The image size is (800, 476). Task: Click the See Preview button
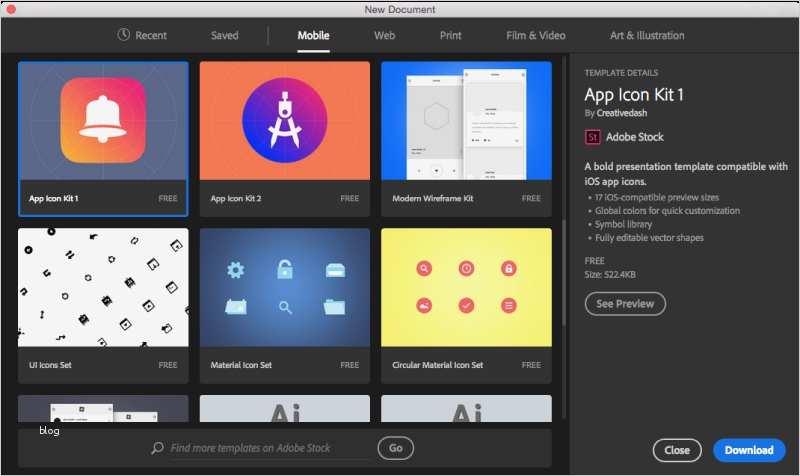tap(625, 304)
